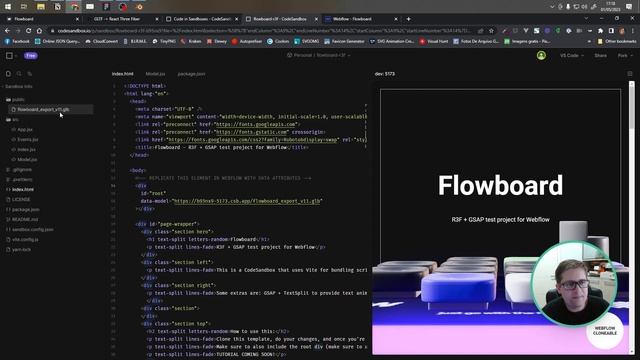640x360 pixels.
Task: Open Chrome tab search dropdown arrow
Action: coord(586,18)
